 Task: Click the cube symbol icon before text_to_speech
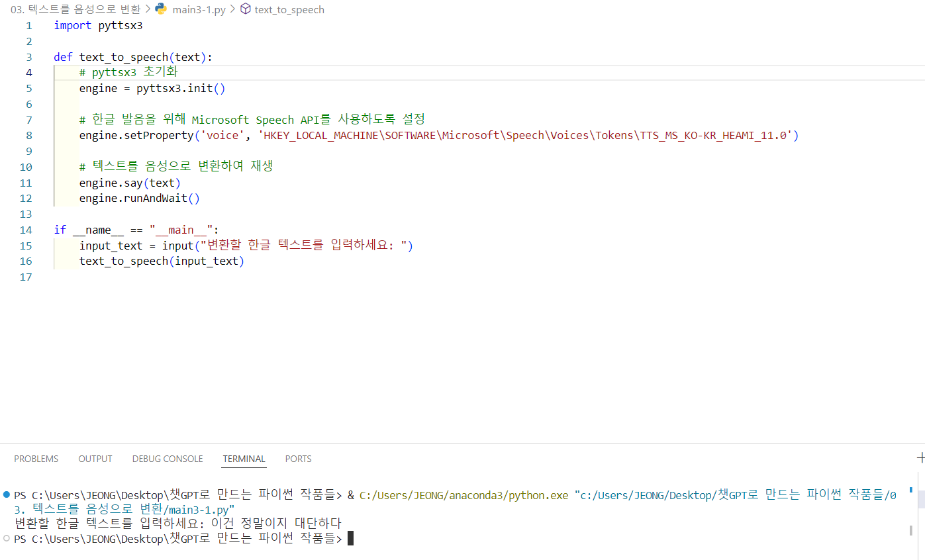pyautogui.click(x=245, y=9)
